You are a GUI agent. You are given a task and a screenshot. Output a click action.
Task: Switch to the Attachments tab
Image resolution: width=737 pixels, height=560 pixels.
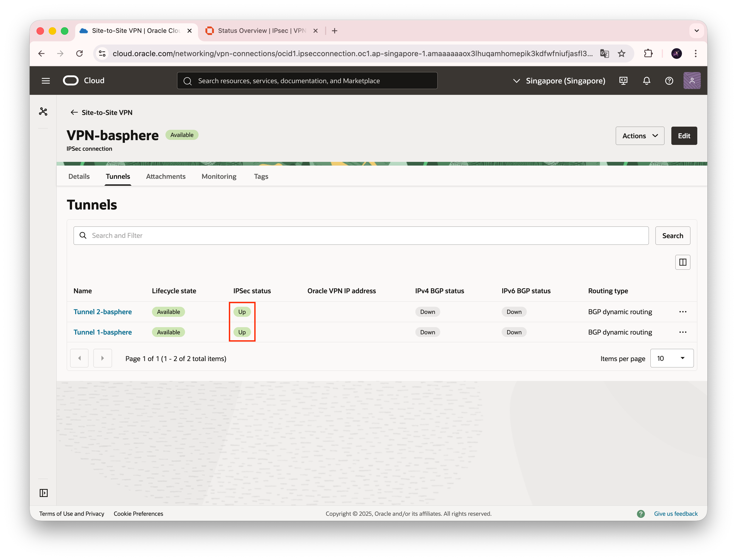point(166,176)
